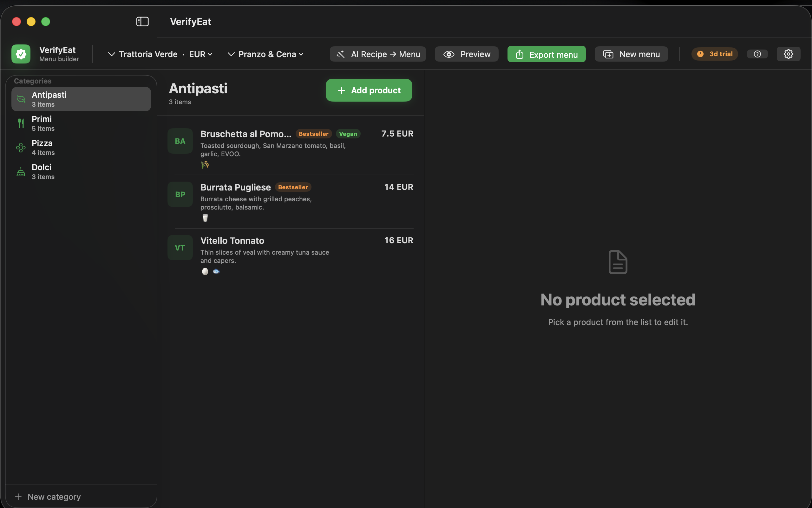
Task: Click the 16 EUR price
Action: coord(399,241)
